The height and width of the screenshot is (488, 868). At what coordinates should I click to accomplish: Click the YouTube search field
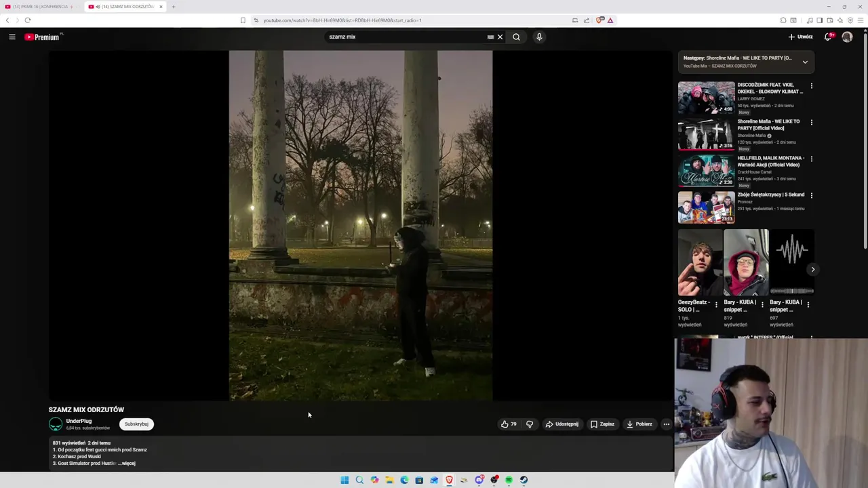407,37
